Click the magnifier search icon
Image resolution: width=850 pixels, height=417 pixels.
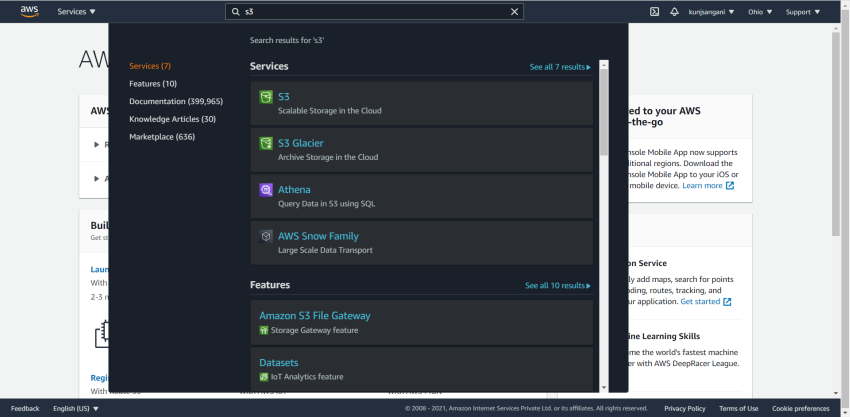[x=235, y=11]
